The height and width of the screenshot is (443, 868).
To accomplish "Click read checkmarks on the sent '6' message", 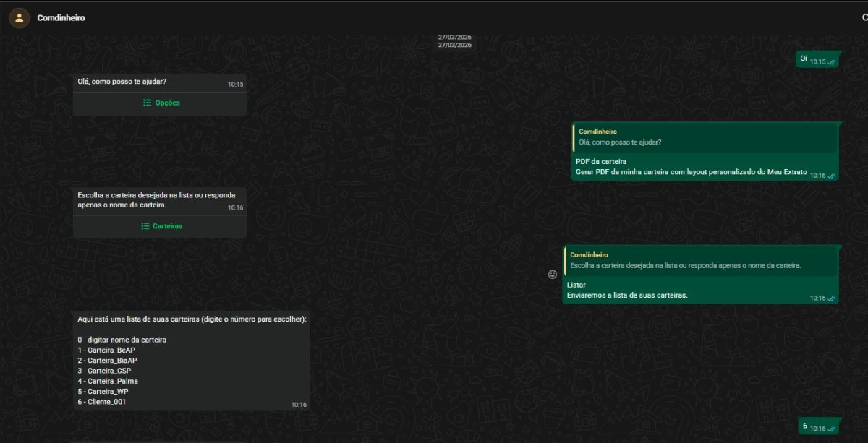I will [832, 429].
